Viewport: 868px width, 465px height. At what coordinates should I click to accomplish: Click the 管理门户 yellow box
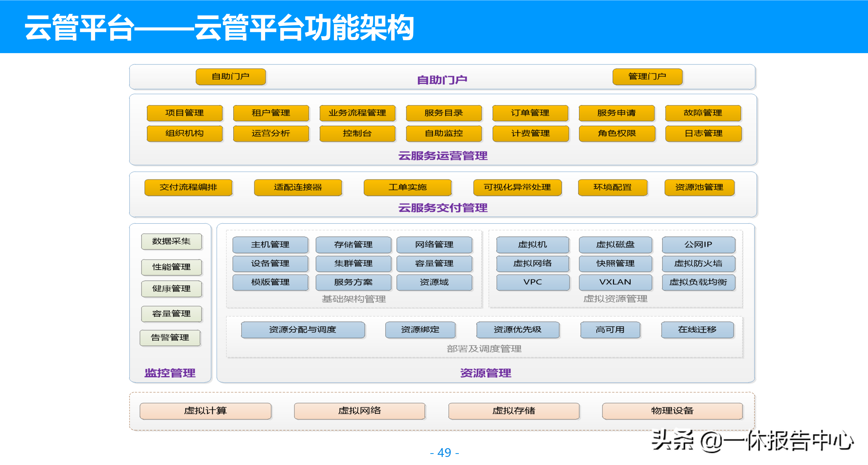tap(647, 77)
